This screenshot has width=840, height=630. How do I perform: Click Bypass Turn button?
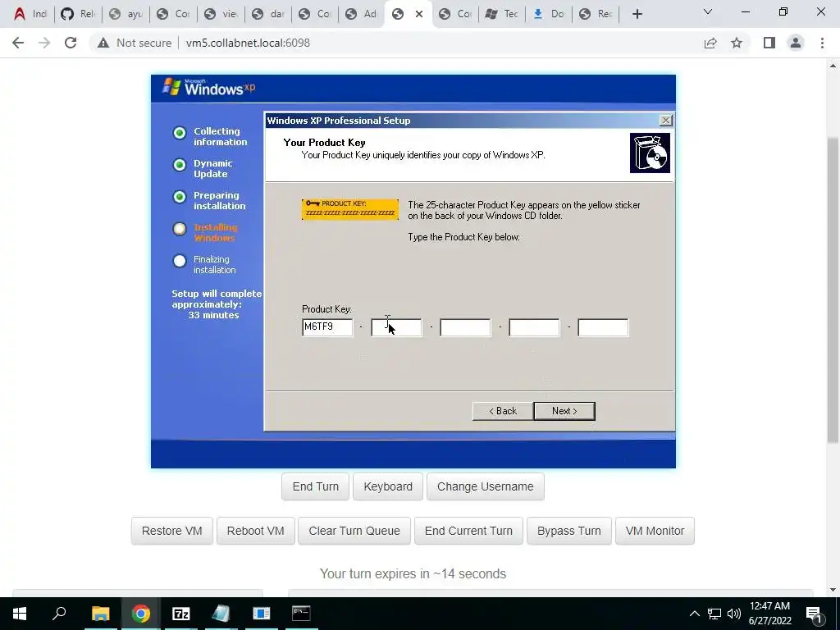[569, 531]
